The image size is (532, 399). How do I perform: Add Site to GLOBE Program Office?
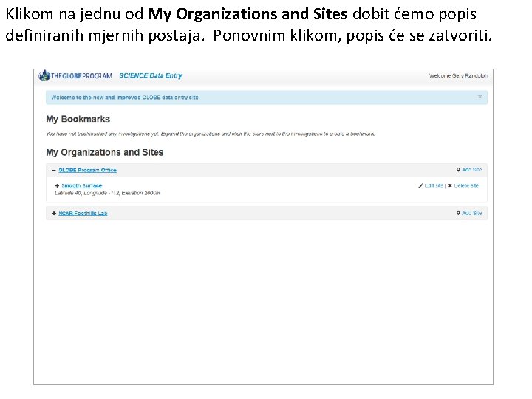[471, 170]
